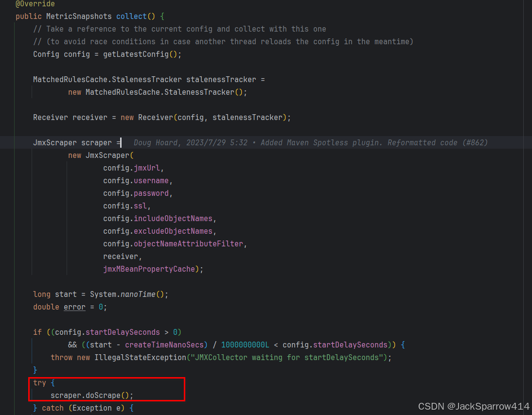Click the jmxUrl field reference

click(146, 168)
